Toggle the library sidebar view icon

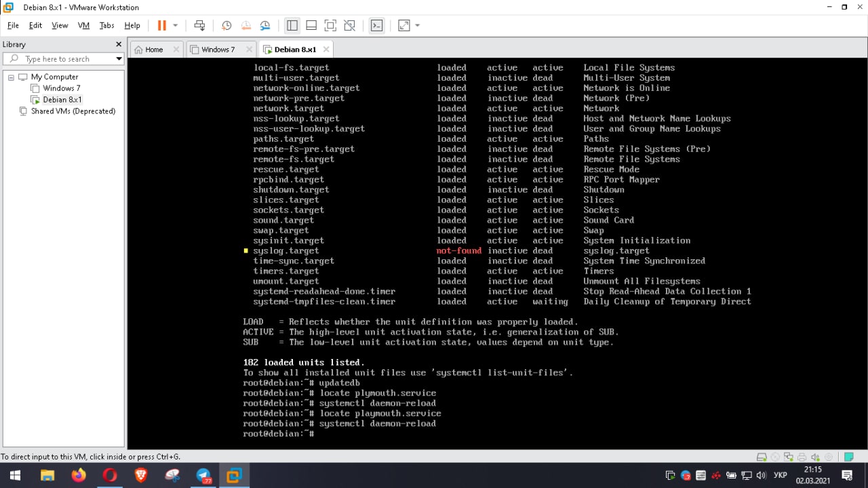click(x=292, y=25)
